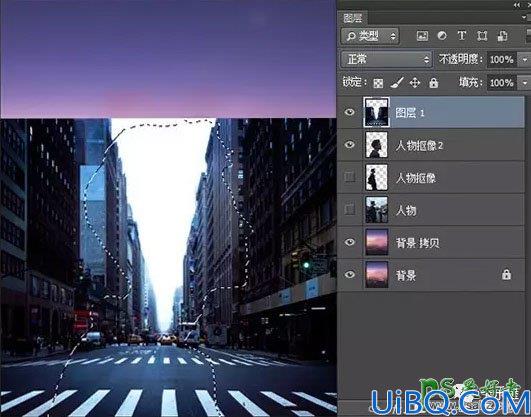Open the 正常 blend mode dropdown
The width and height of the screenshot is (531, 417).
(x=386, y=60)
